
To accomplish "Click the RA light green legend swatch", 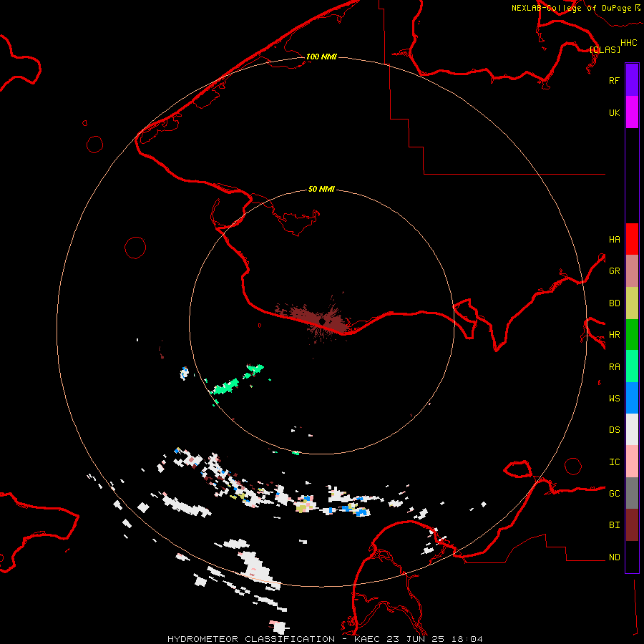I will (x=632, y=366).
